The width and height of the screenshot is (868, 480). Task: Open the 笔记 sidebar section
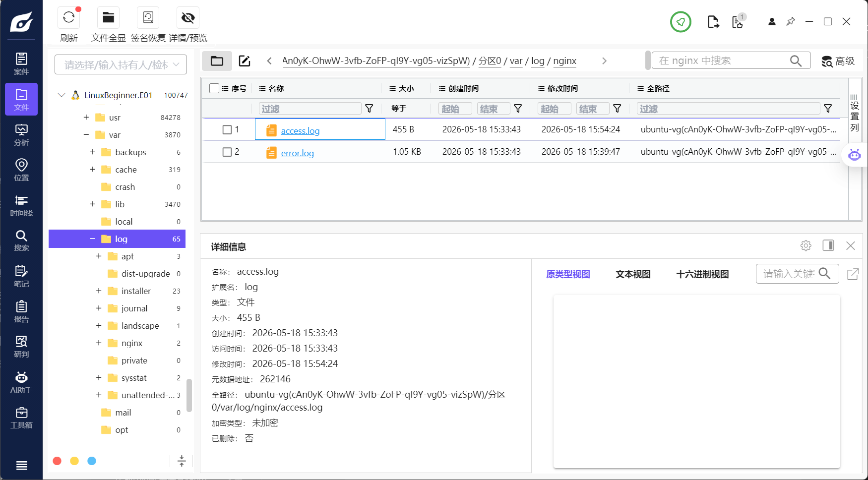[x=21, y=276]
